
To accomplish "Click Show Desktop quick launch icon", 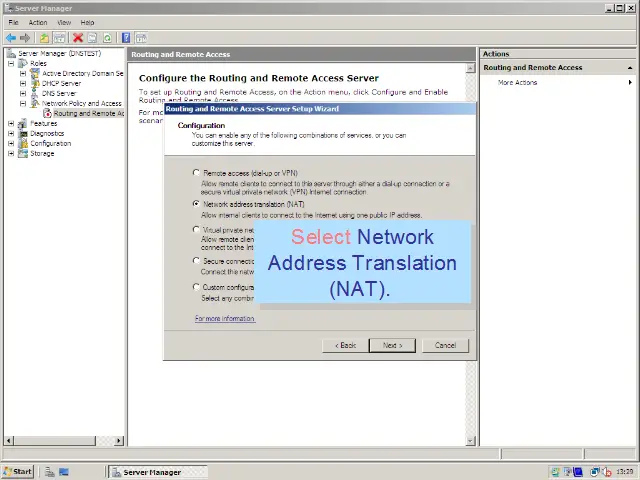I will 64,472.
